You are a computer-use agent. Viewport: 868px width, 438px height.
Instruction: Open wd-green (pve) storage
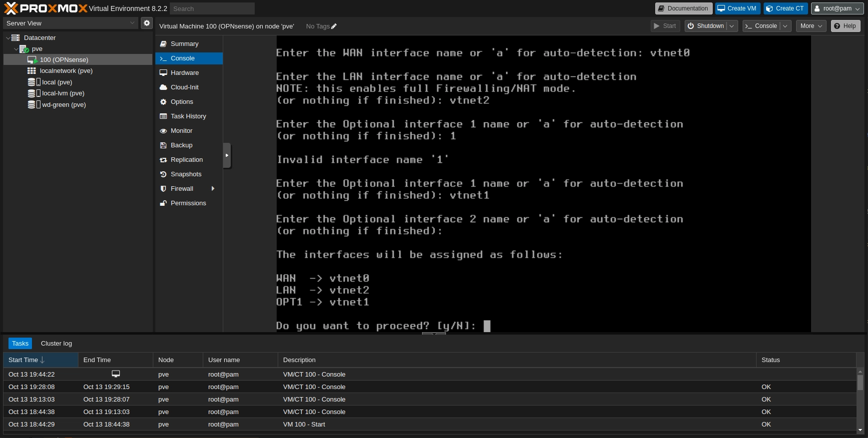(64, 104)
